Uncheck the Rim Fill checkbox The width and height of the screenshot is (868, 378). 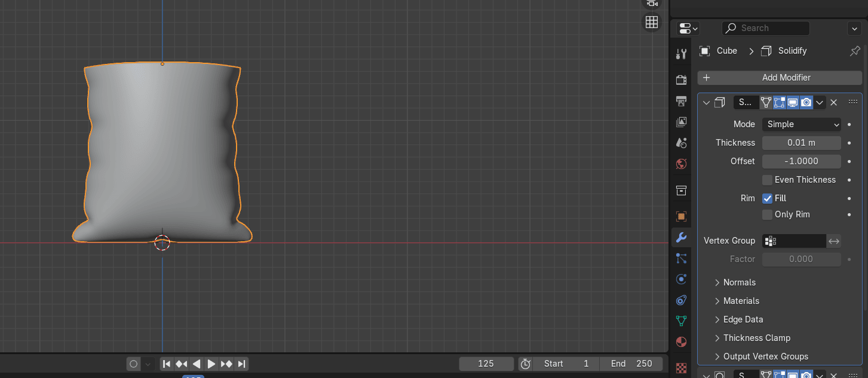pos(768,198)
